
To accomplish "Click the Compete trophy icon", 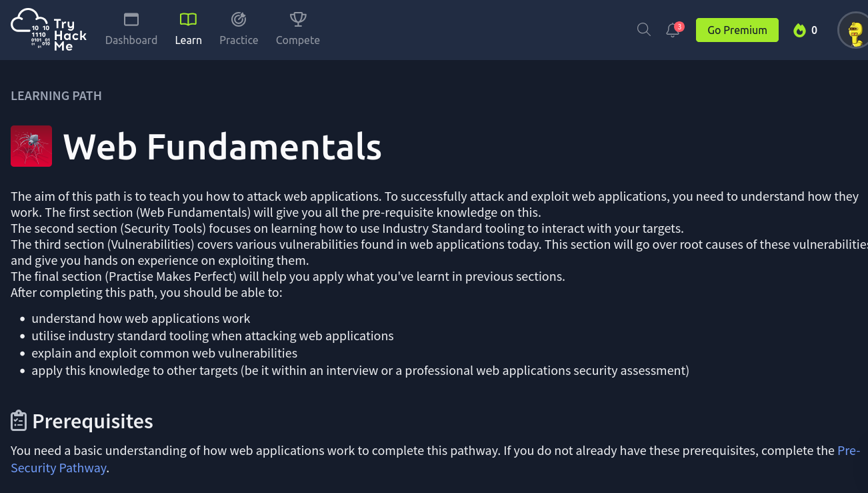I will point(298,19).
